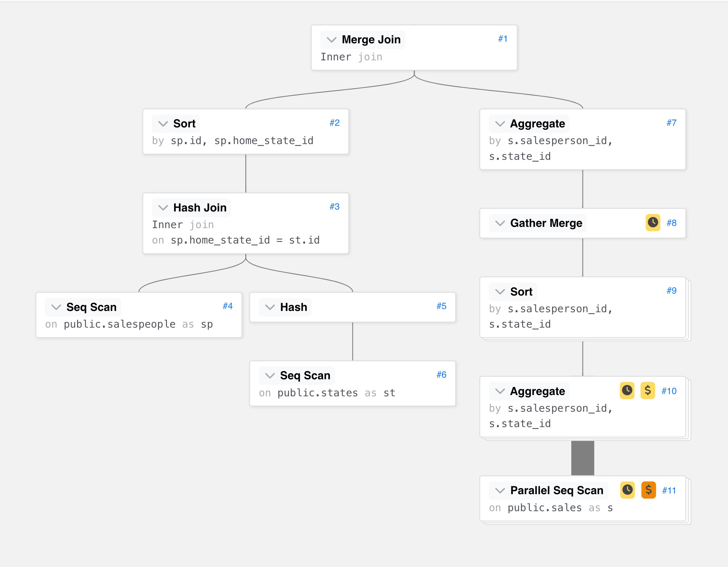Open node link #1 on Merge Join
Screen dimensions: 728x567
[503, 39]
